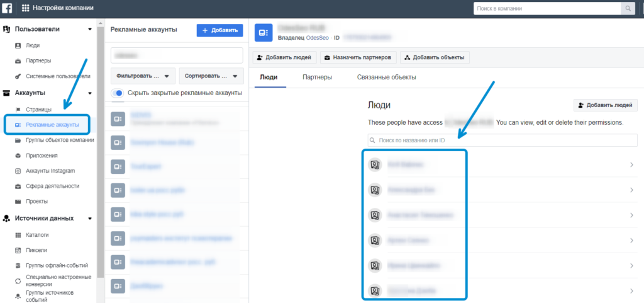Switch to the Связанные объекты tab
Viewport: 644px width, 303px height.
(387, 77)
